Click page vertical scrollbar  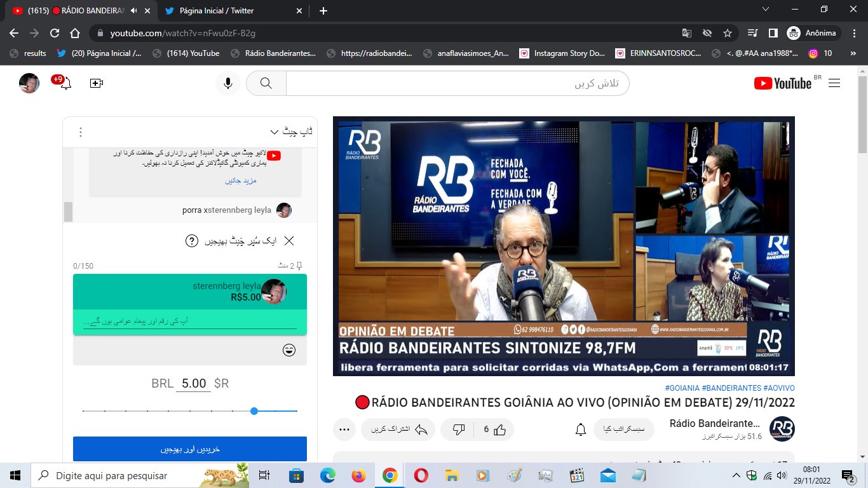click(x=862, y=114)
